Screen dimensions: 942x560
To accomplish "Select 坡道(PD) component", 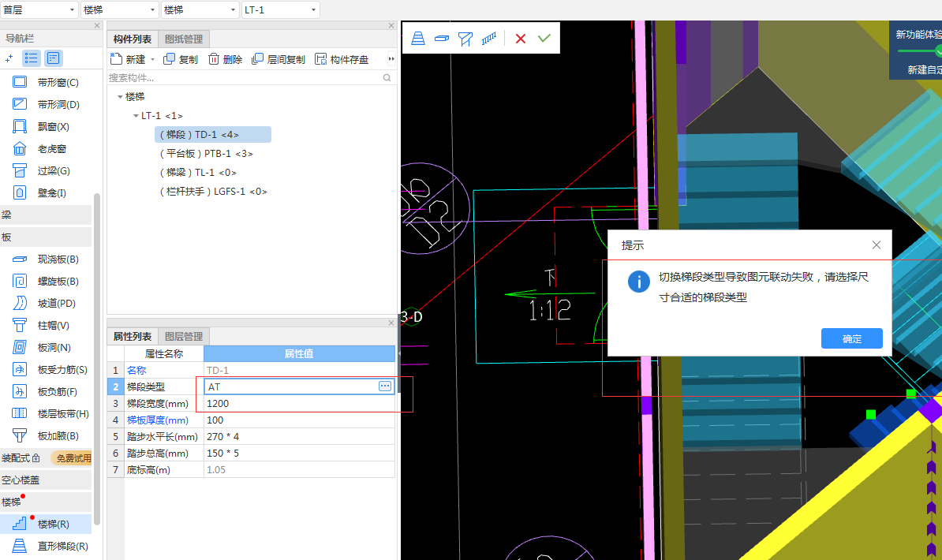I will tap(44, 304).
